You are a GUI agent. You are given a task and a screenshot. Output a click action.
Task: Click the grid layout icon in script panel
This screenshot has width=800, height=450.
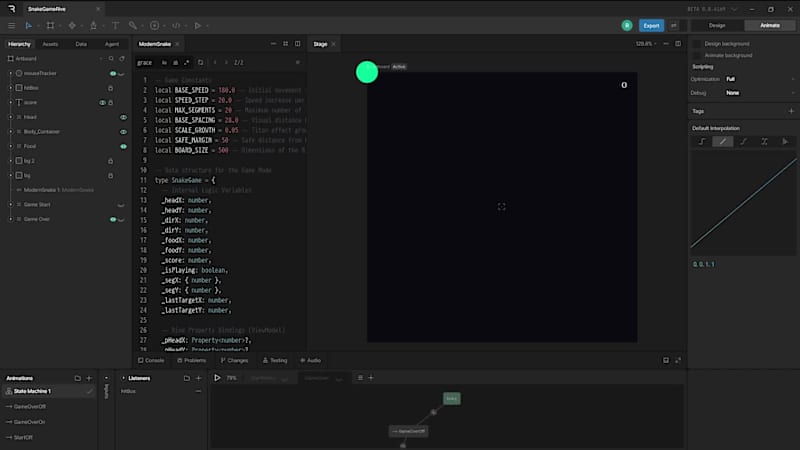(286, 44)
